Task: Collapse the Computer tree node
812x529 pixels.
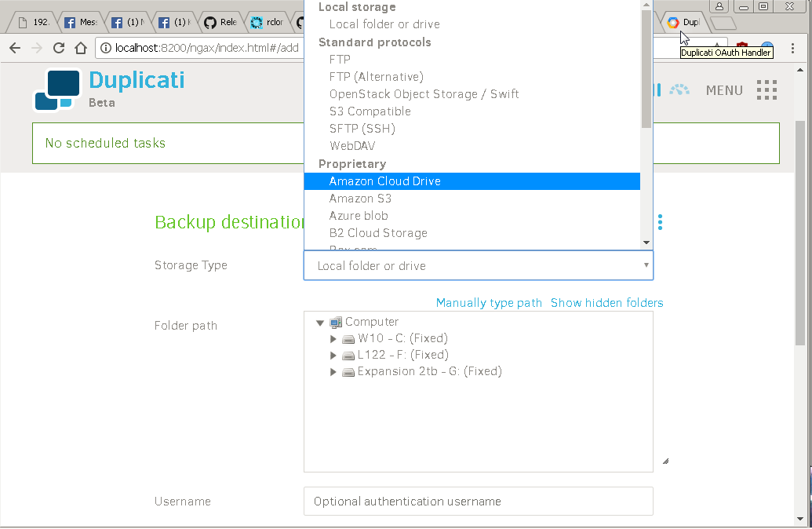Action: click(320, 323)
